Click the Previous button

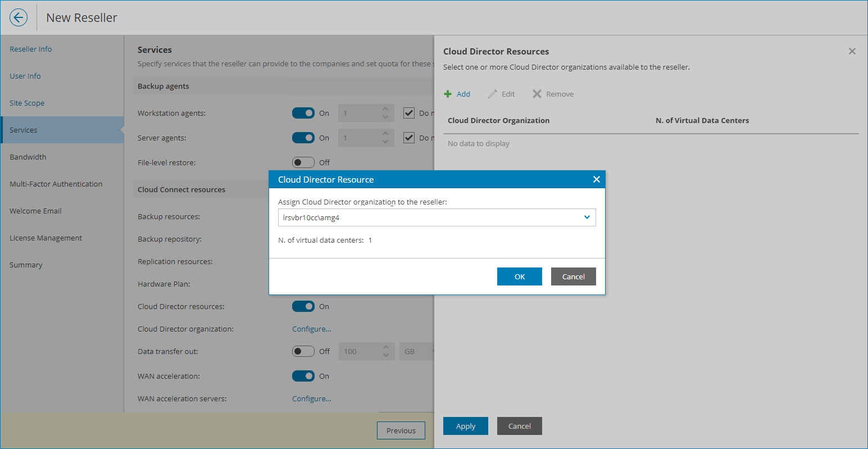click(401, 430)
